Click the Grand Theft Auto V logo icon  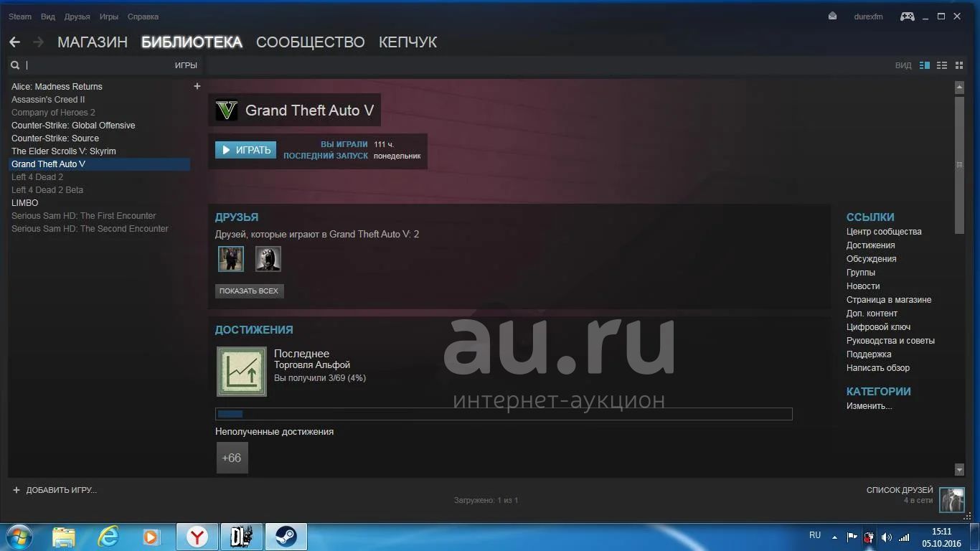(227, 110)
